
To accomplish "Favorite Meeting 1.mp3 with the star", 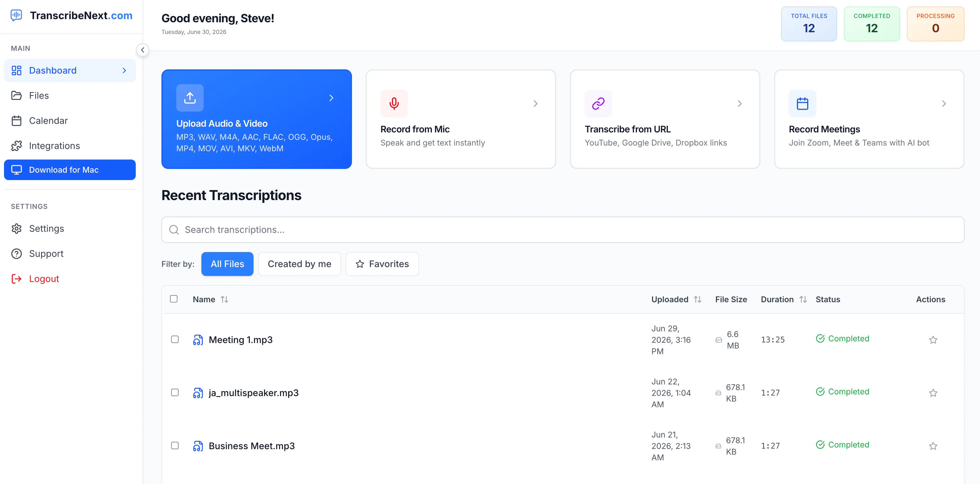I will pyautogui.click(x=933, y=340).
